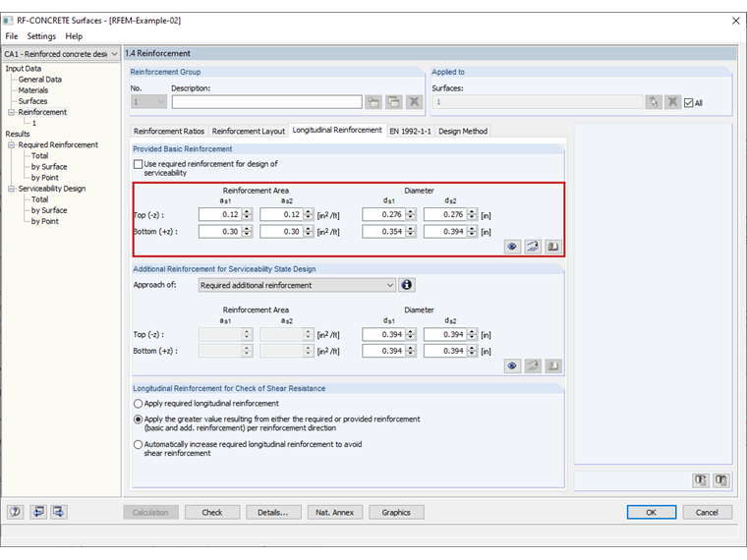Viewport: 747px width, 560px height.
Task: Click the library book icon in Additional Reinforcement section
Action: tap(553, 365)
